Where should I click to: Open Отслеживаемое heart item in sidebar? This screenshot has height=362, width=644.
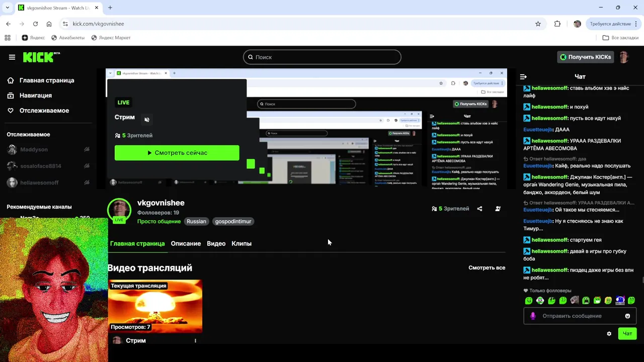coord(38,111)
